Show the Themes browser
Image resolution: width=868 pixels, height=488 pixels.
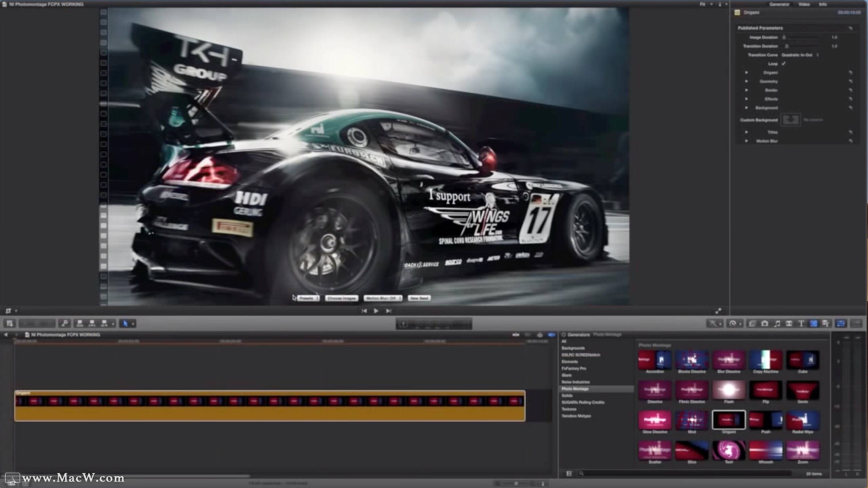click(x=826, y=323)
